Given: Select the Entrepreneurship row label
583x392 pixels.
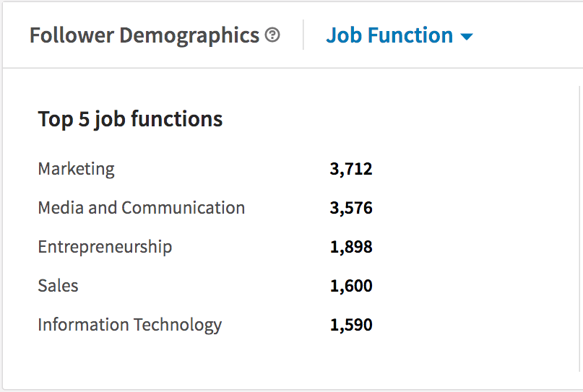Looking at the screenshot, I should click(x=105, y=247).
